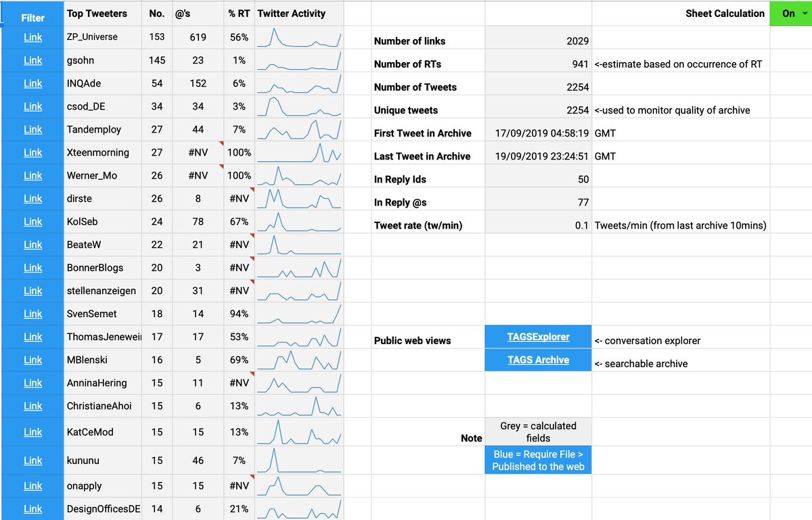Click the ZP_Universe activity sparkline

tap(298, 37)
